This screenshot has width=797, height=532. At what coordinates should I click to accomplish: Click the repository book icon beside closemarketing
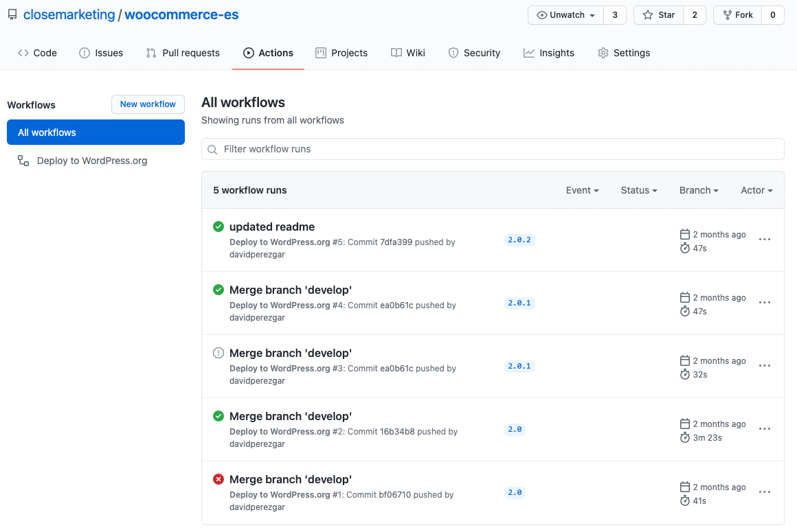12,14
